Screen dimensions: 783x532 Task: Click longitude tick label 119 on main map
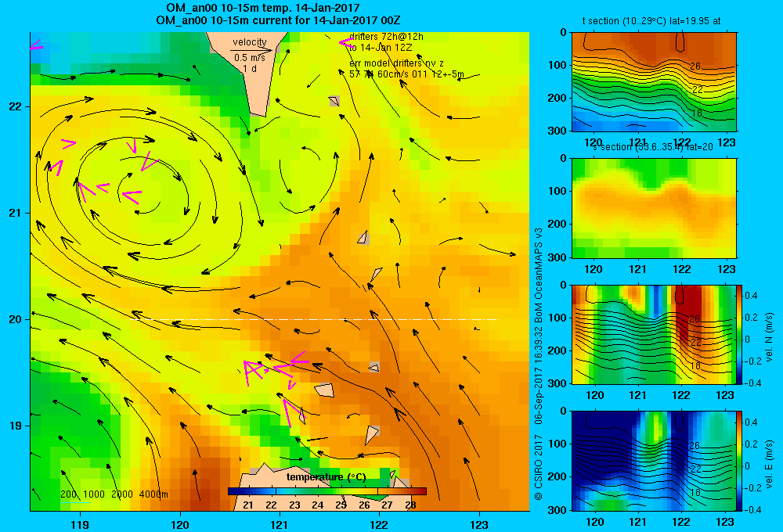pyautogui.click(x=80, y=524)
